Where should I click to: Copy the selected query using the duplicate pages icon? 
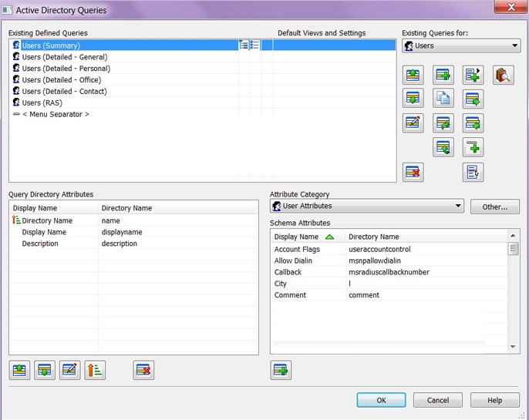pos(443,99)
